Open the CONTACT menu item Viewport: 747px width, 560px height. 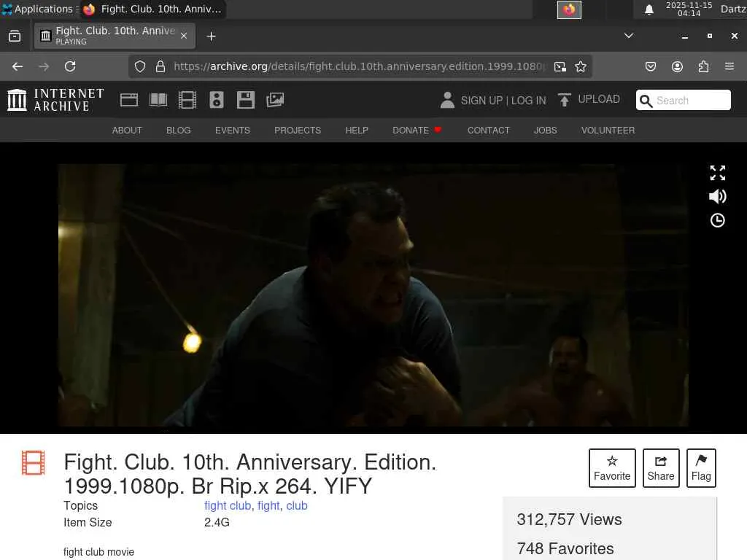[x=488, y=131]
